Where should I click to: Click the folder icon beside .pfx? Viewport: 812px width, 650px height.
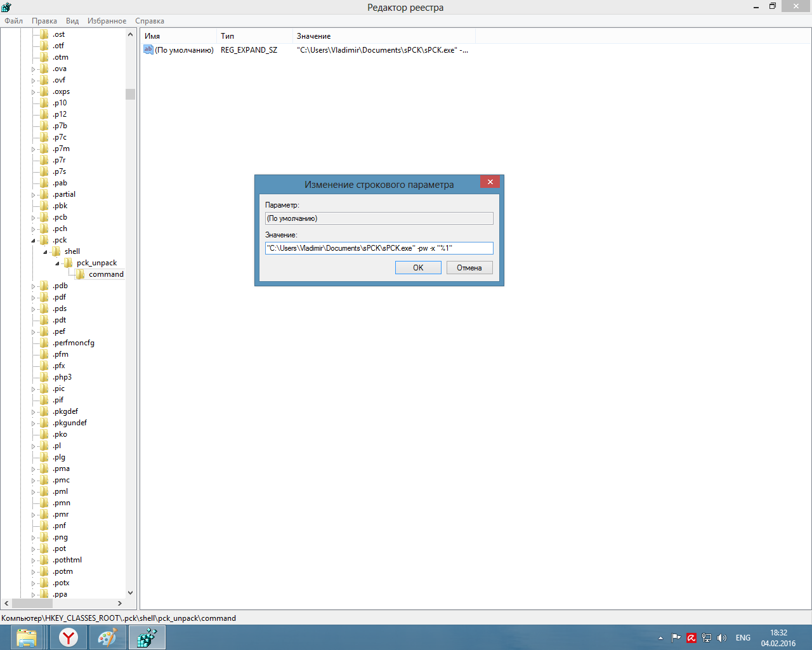[44, 366]
